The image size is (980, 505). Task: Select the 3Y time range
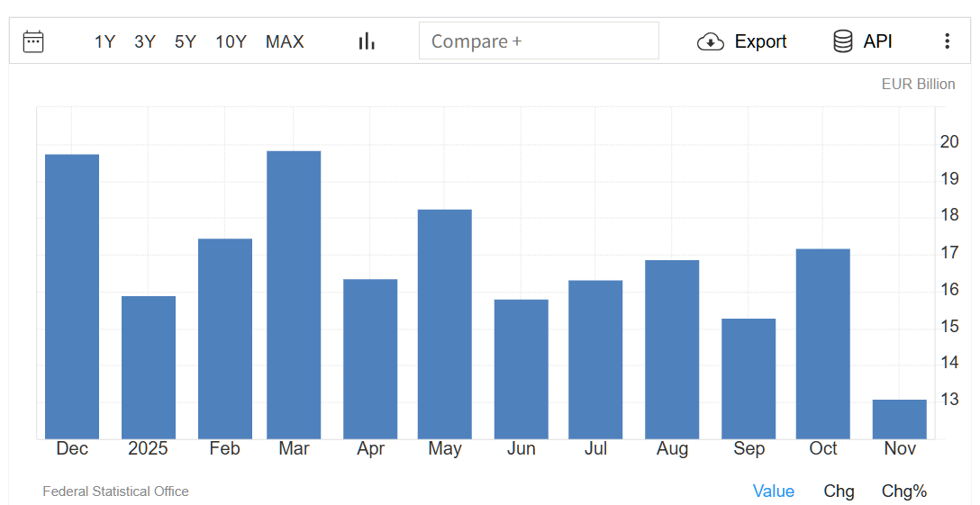click(x=145, y=41)
